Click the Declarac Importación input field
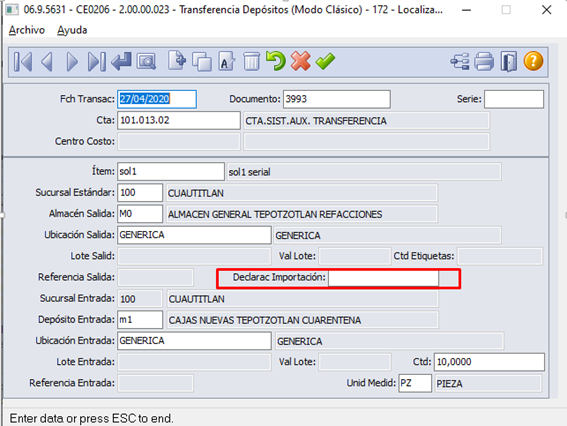Screen dimensions: 567x426 click(x=383, y=278)
